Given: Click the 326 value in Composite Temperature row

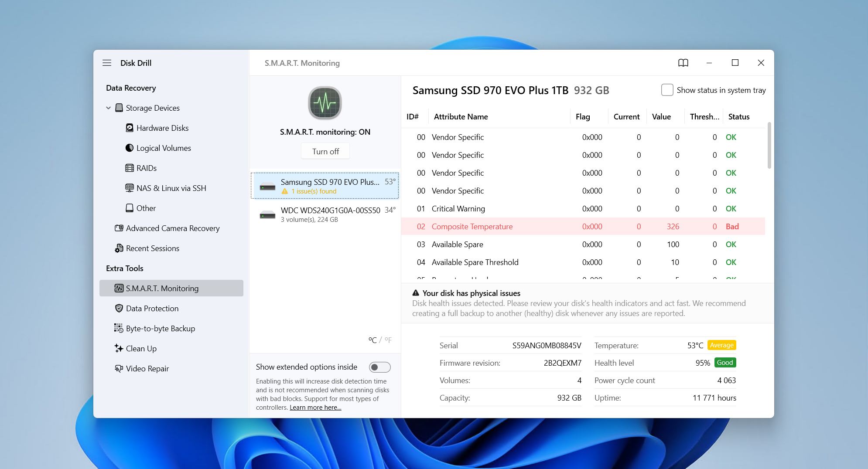Looking at the screenshot, I should [x=673, y=226].
